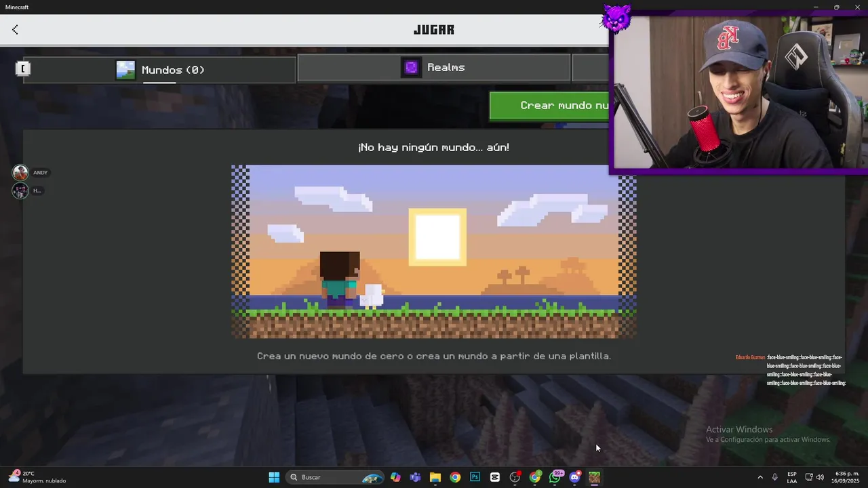Open Google Chrome from the taskbar
868x488 pixels.
455,477
